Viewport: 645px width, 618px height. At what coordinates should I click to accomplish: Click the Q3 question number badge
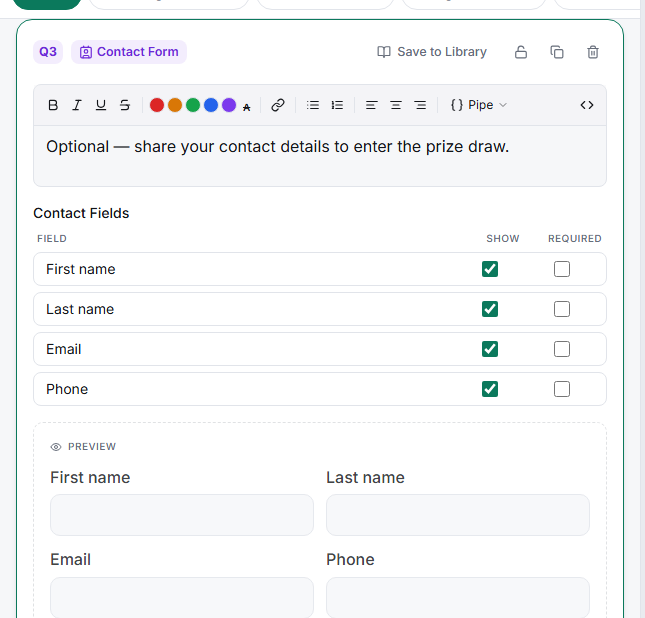pos(48,52)
